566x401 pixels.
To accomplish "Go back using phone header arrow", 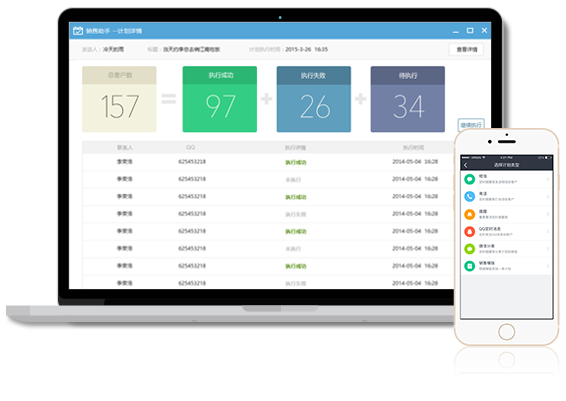I will [x=466, y=165].
